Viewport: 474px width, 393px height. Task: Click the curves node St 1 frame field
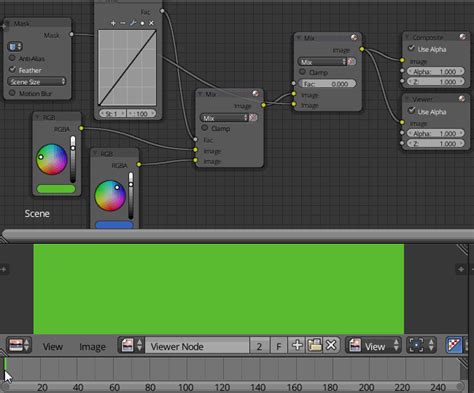pyautogui.click(x=113, y=114)
